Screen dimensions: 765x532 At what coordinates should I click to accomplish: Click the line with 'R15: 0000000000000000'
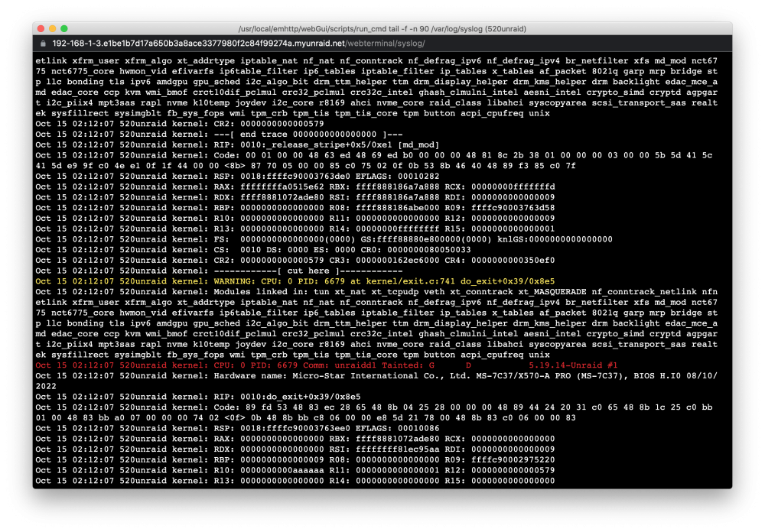[x=295, y=481]
